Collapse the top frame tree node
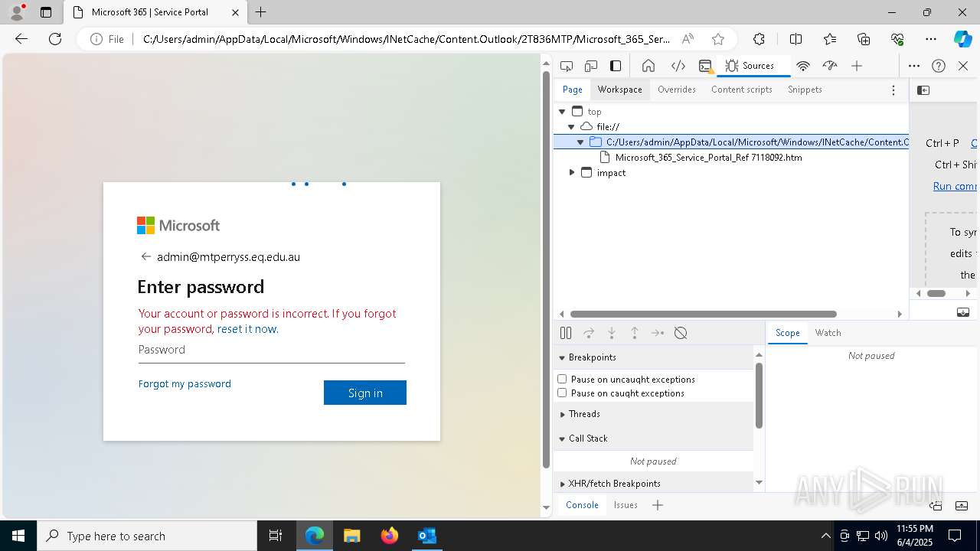Screen dimensions: 980x551 (562, 112)
